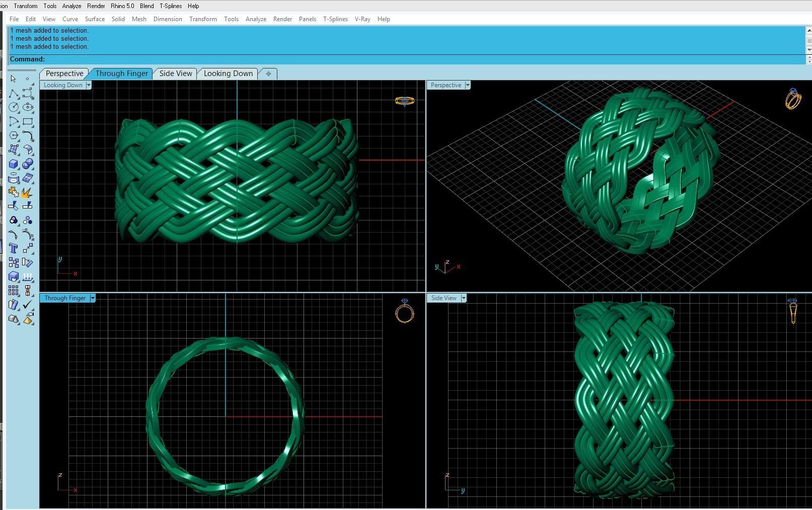Screen dimensions: 812x510
Task: Open the V-Ray menu
Action: click(362, 19)
